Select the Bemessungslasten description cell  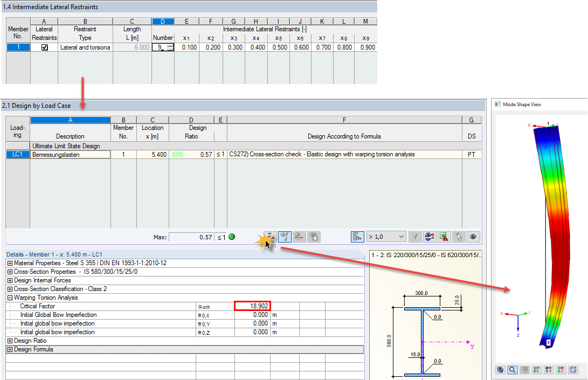(x=70, y=155)
